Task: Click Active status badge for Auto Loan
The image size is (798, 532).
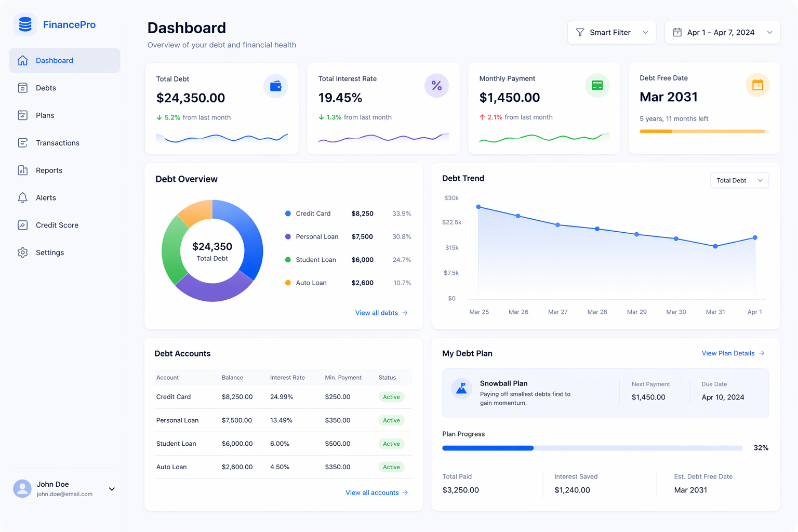Action: click(391, 467)
